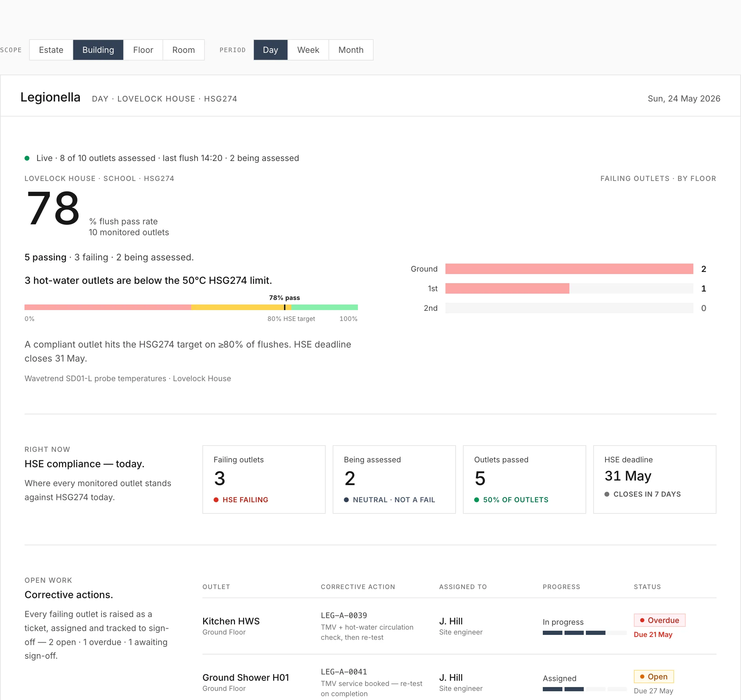Image resolution: width=741 pixels, height=700 pixels.
Task: Click the Legionella page title
Action: point(50,97)
